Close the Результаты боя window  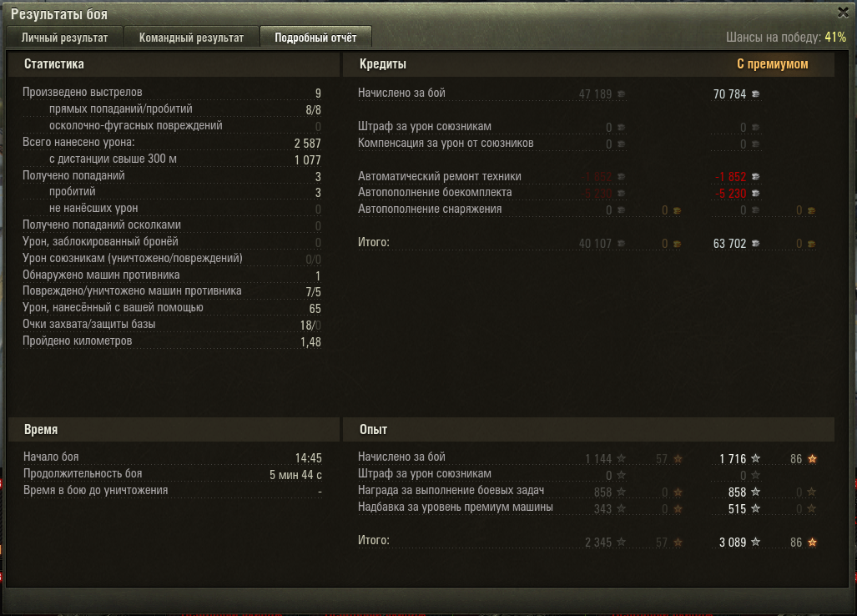[844, 12]
